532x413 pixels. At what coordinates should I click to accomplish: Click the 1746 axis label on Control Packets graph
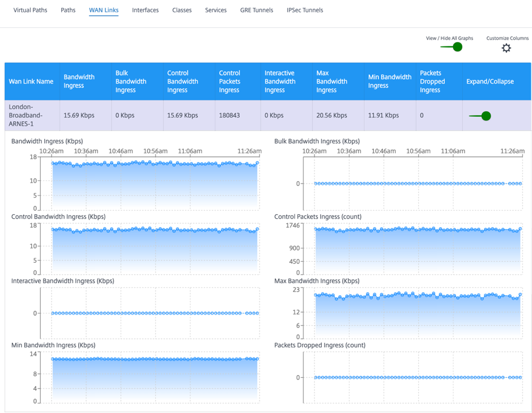coord(293,225)
